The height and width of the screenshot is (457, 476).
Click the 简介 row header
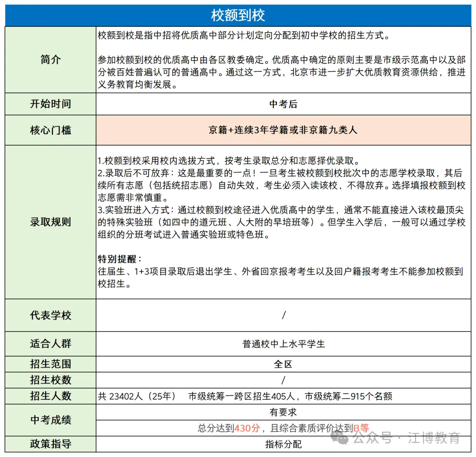[x=50, y=59]
